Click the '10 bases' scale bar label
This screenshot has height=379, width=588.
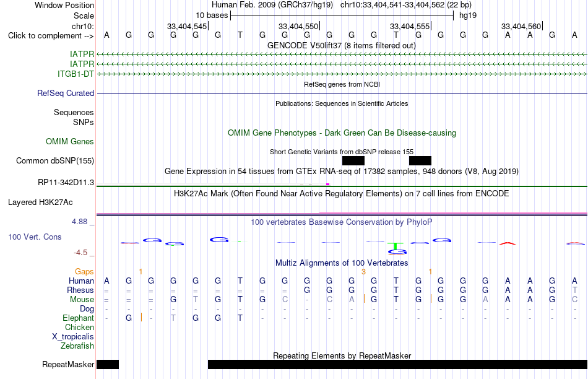pos(212,15)
